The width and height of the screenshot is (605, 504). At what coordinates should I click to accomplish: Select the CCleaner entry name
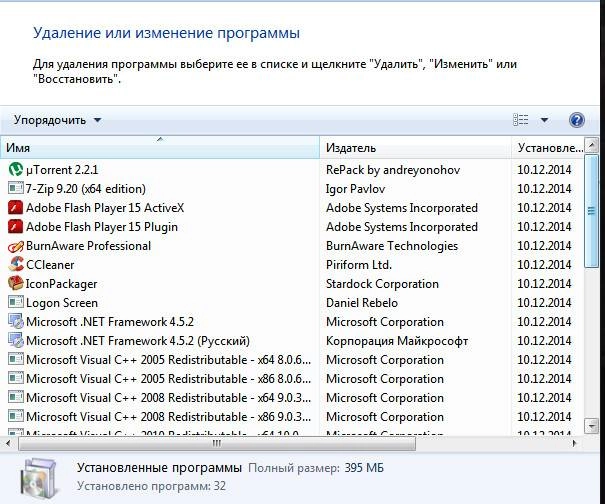coord(50,265)
